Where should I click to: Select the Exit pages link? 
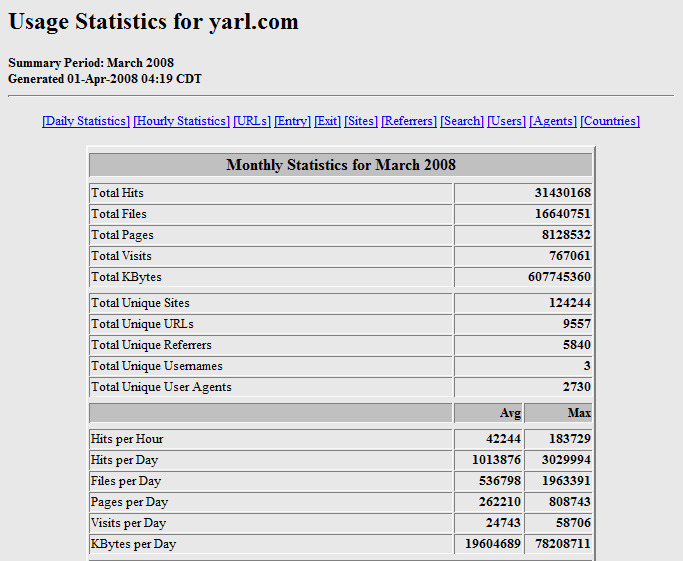click(x=327, y=121)
